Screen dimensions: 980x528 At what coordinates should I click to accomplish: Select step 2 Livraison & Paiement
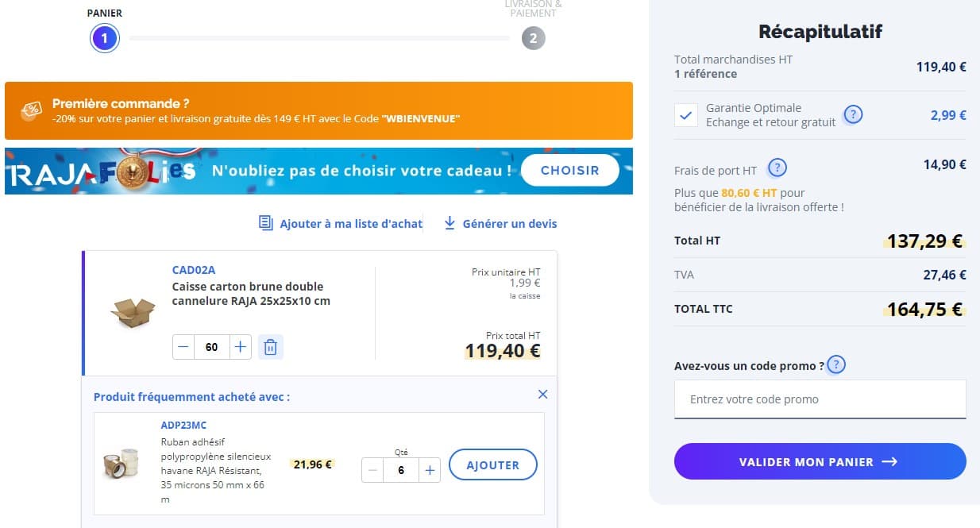pos(533,37)
